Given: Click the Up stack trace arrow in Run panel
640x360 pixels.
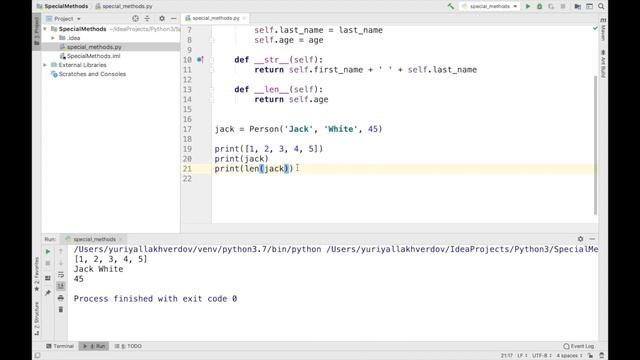Looking at the screenshot, I should (61, 251).
